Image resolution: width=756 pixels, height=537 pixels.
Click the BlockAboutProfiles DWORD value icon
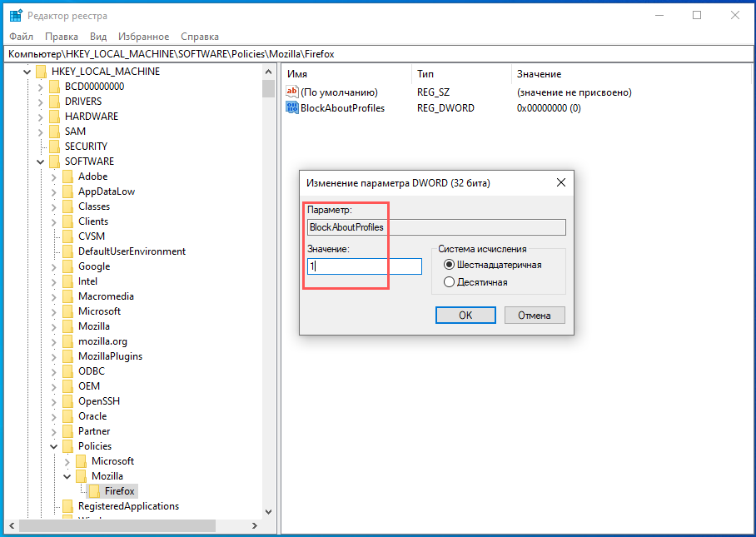(x=292, y=107)
